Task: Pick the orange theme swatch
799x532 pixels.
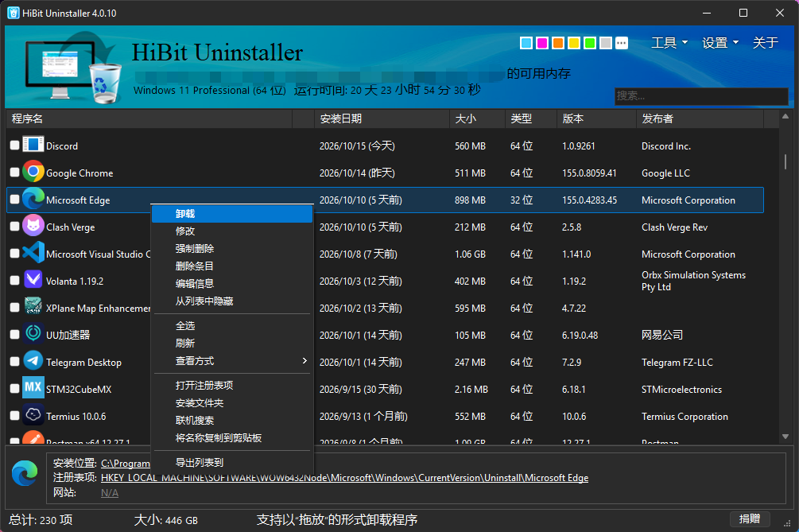Action: tap(558, 43)
